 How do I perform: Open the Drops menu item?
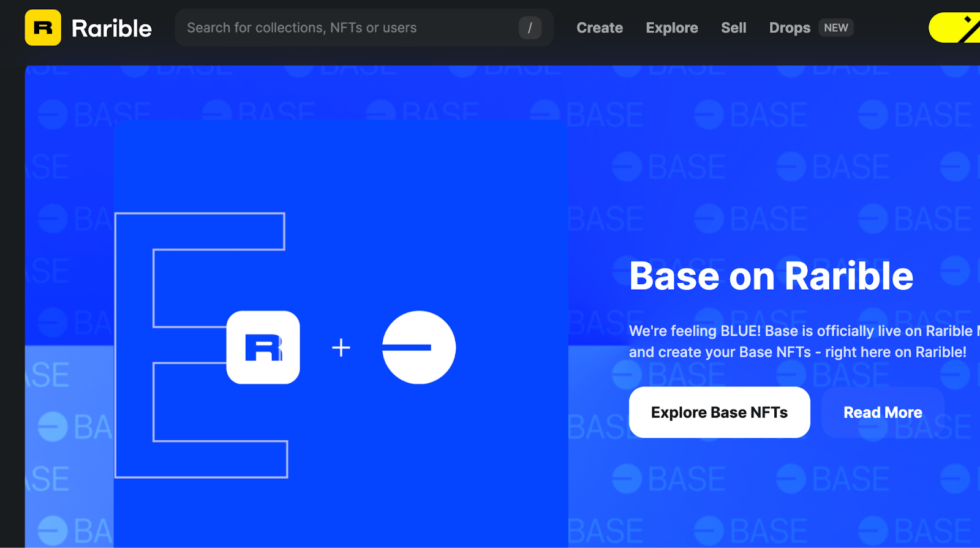click(x=790, y=28)
